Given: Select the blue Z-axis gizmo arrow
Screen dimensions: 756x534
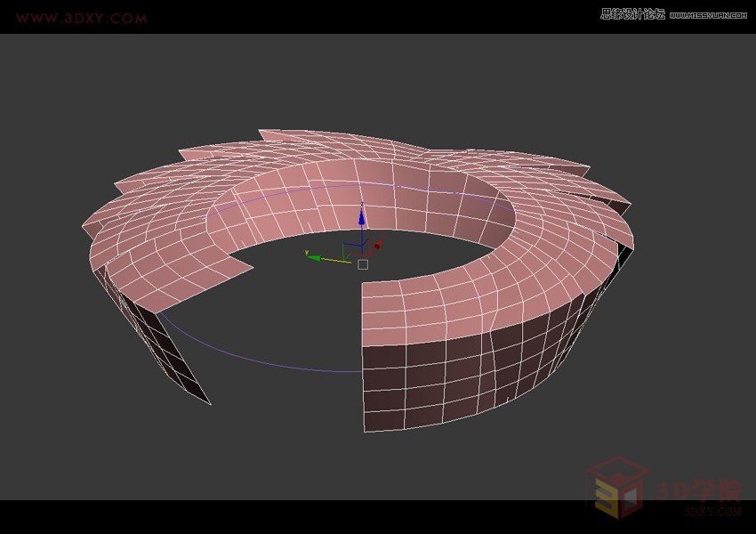Looking at the screenshot, I should click(362, 217).
